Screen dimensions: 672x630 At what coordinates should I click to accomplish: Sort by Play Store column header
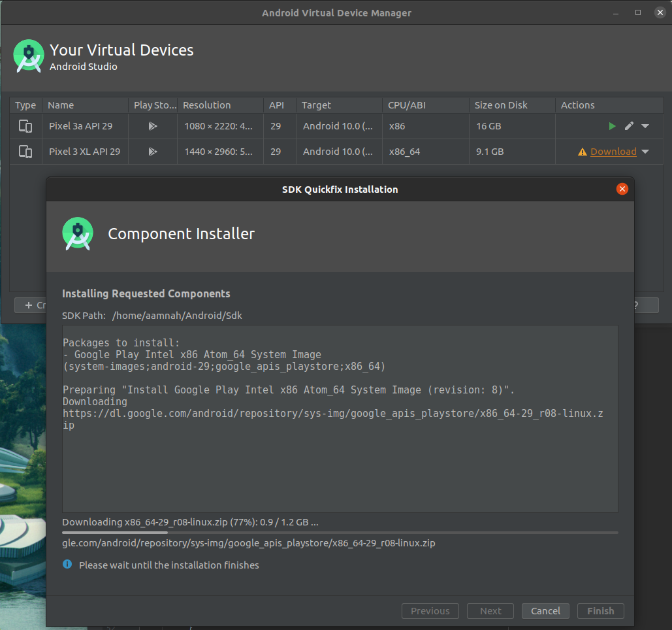coord(153,105)
